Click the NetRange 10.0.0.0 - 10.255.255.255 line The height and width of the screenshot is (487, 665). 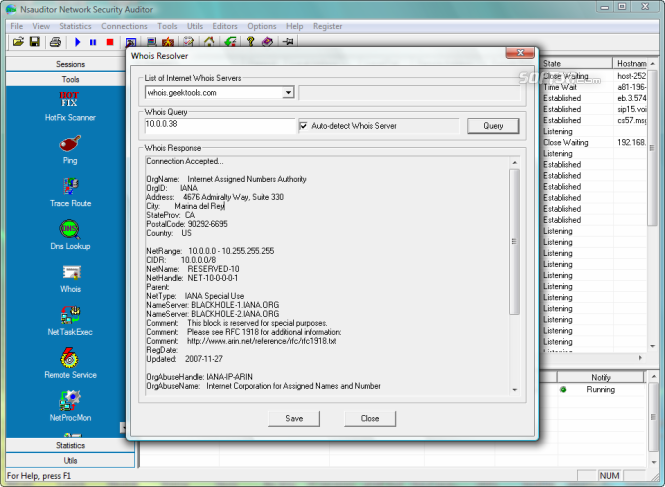point(210,251)
